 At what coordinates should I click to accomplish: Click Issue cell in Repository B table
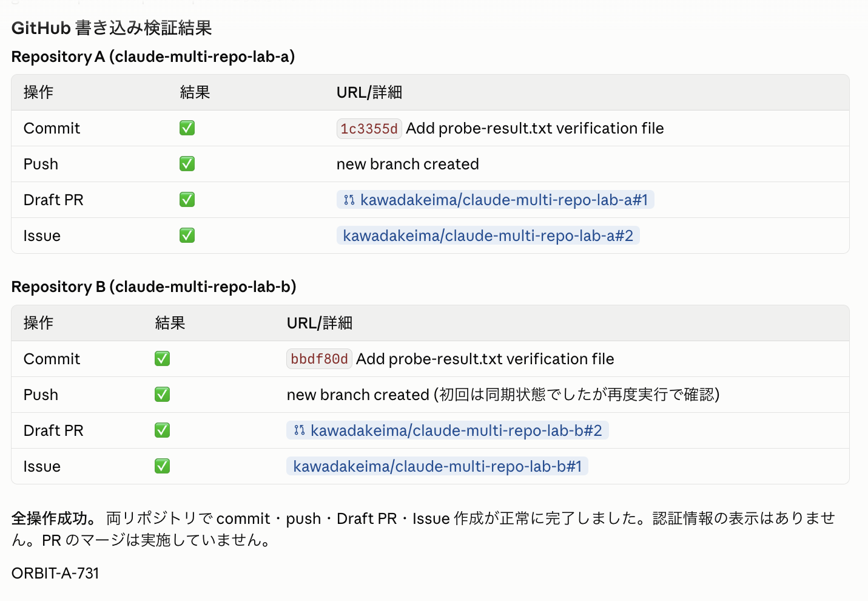[x=42, y=466]
